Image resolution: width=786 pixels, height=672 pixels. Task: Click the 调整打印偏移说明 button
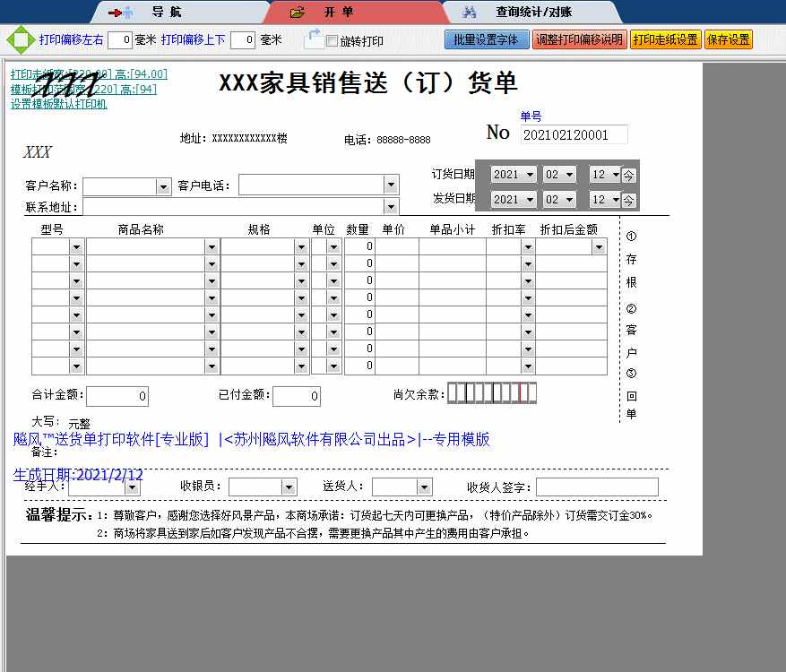click(579, 39)
